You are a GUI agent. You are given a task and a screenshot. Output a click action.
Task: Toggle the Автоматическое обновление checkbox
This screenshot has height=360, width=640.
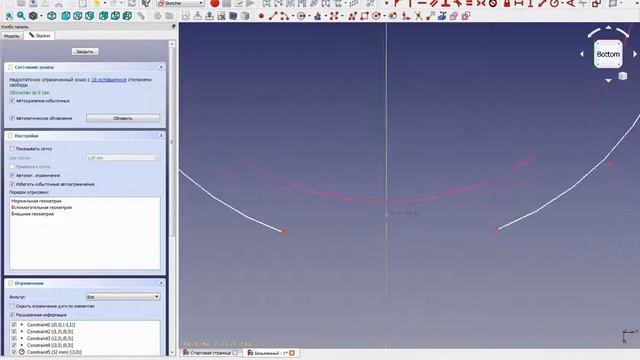coord(12,118)
